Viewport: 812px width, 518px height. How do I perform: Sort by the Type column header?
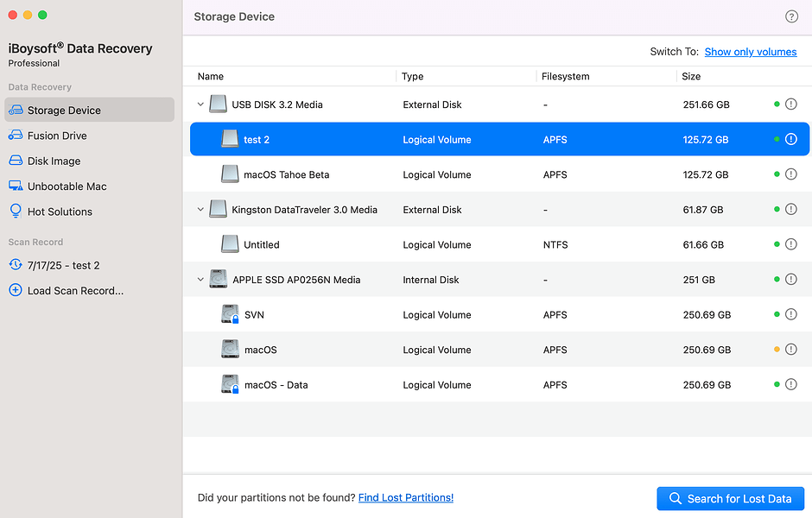tap(412, 76)
